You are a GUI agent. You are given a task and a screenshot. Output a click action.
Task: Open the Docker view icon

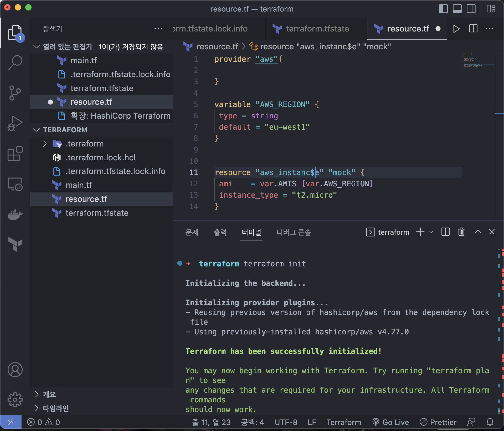[x=15, y=215]
